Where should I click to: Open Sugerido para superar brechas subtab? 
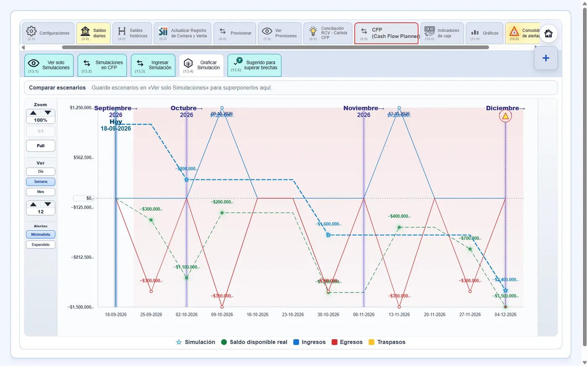[x=254, y=65]
